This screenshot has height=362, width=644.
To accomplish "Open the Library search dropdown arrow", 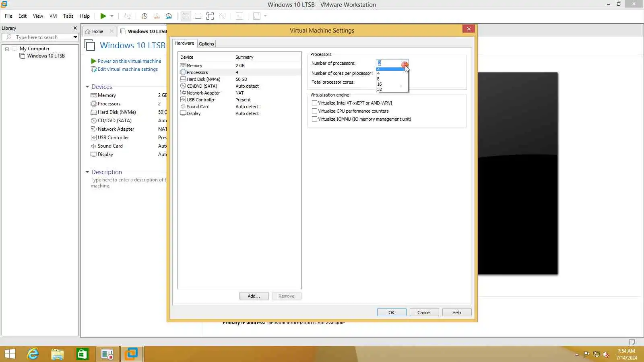I will (75, 37).
